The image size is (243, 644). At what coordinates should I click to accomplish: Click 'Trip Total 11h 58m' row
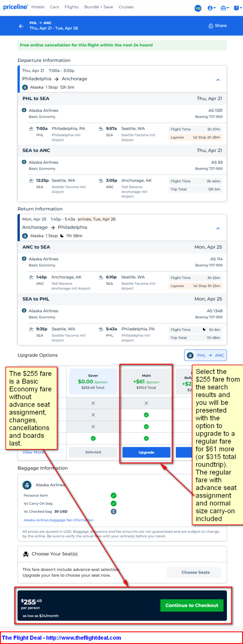(195, 338)
